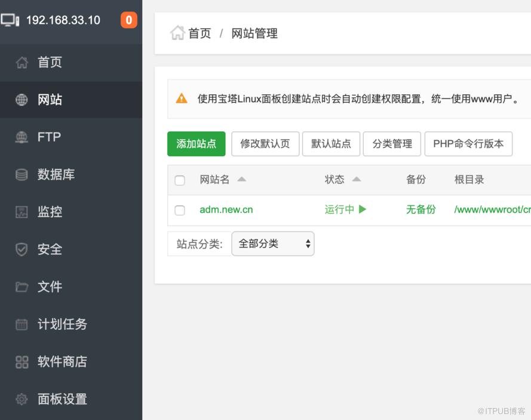531x420 pixels.
Task: Click the 192.168.33.10 server address
Action: (x=63, y=20)
